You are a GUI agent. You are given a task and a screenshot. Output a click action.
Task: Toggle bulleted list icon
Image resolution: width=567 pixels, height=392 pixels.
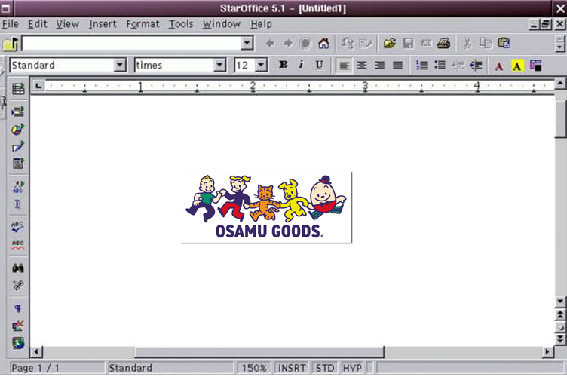tap(440, 66)
